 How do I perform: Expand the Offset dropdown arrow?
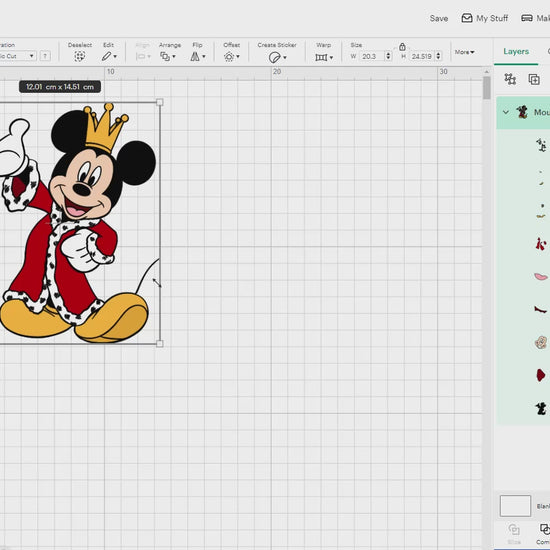(238, 56)
